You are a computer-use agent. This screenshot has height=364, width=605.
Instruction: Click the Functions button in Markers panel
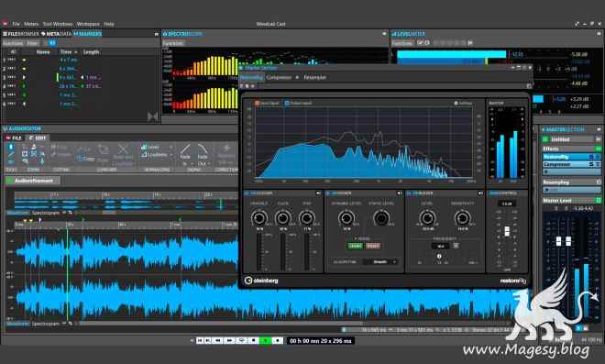coord(13,43)
